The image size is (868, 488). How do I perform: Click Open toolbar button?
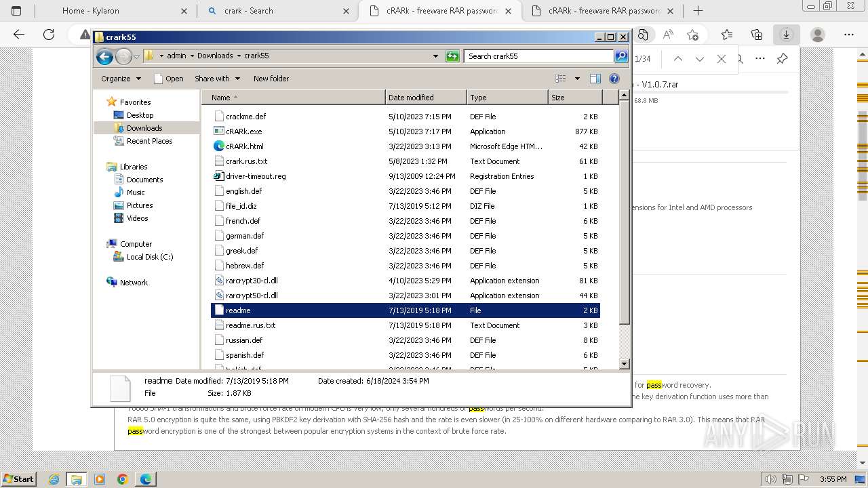169,79
